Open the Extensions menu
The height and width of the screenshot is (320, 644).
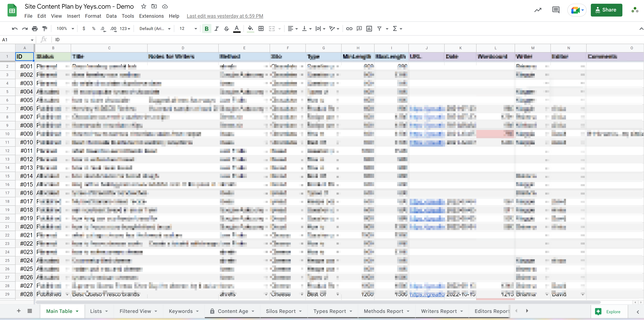pos(151,16)
